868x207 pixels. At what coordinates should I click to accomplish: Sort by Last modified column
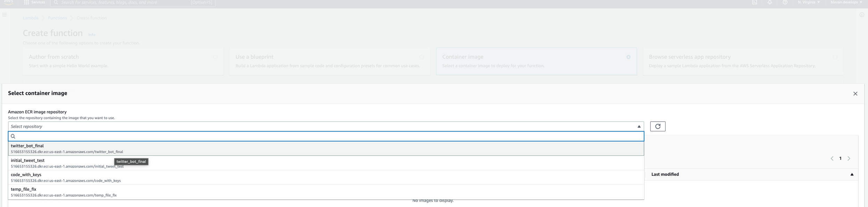click(852, 174)
